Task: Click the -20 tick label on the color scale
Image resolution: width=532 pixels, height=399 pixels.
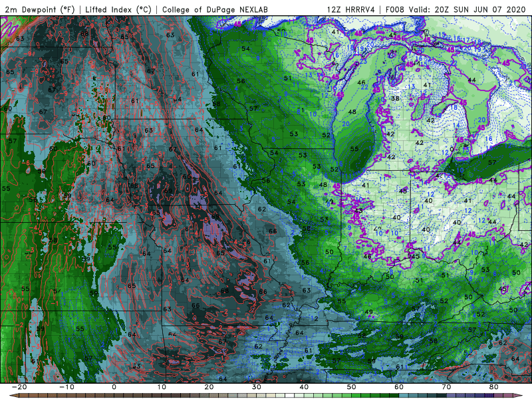Action: [19, 387]
